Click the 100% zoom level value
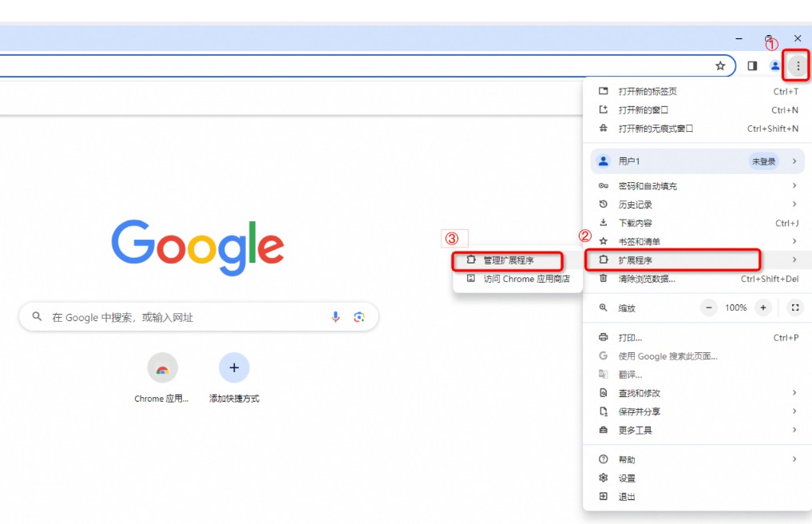812x524 pixels. click(x=735, y=308)
